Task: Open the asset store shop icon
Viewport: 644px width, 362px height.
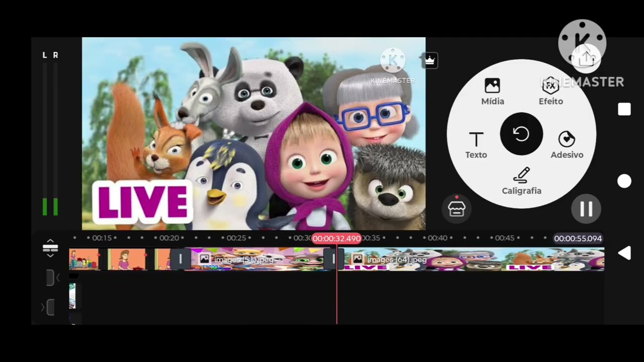Action: (456, 209)
